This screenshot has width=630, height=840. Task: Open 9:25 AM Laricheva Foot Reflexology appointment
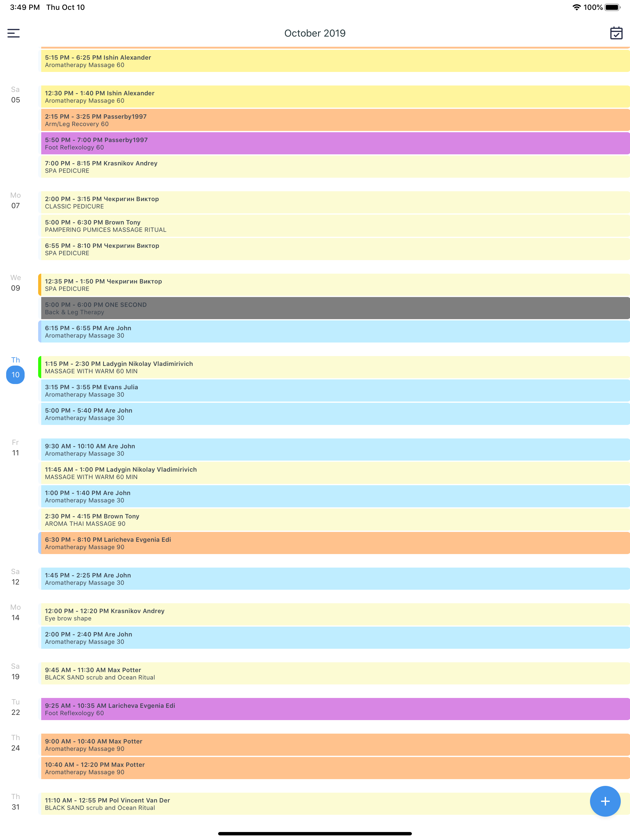334,709
